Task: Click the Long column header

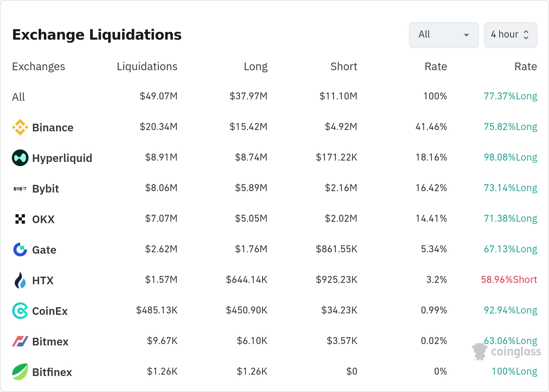Action: 255,66
